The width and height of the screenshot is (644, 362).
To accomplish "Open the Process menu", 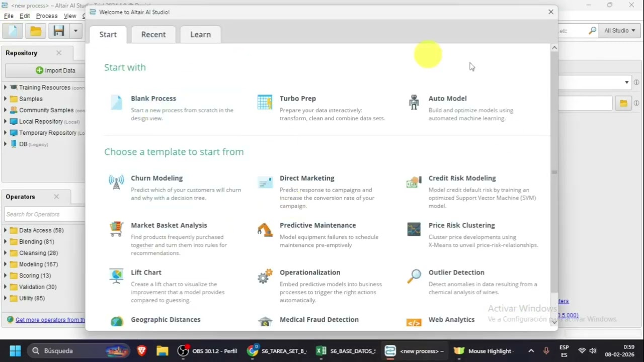I will click(47, 16).
